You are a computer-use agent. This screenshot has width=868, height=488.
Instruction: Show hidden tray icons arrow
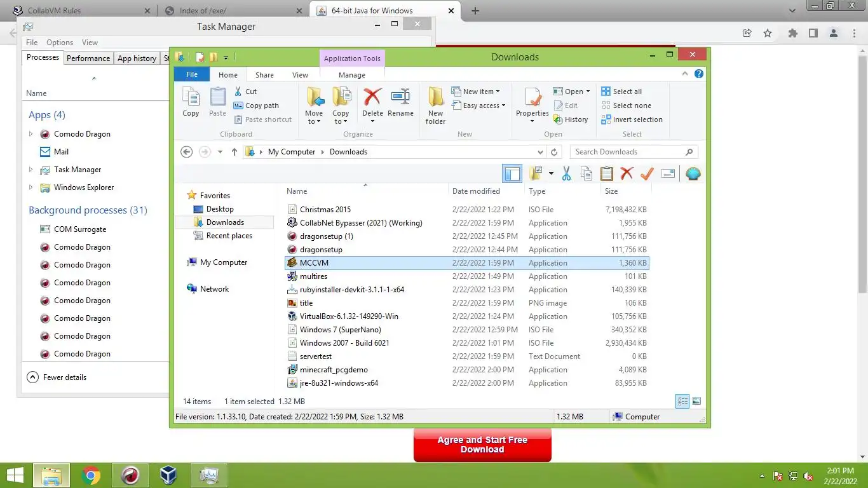(762, 476)
